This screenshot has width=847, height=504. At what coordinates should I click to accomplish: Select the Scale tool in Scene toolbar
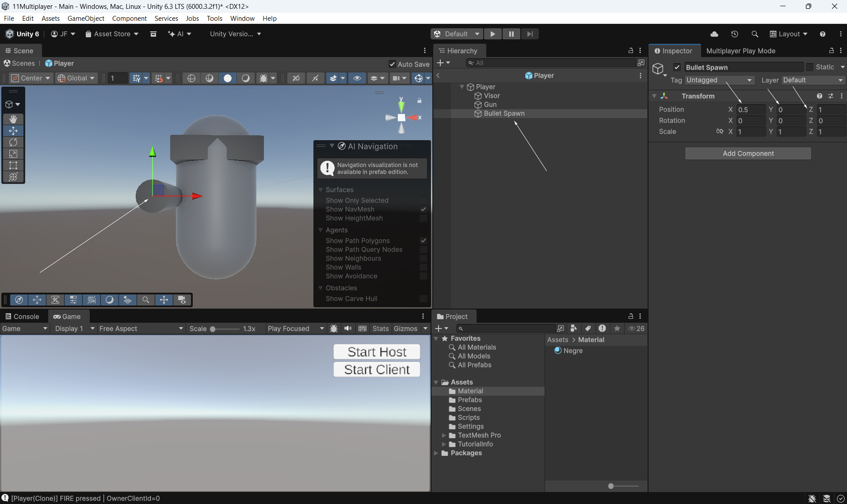[x=13, y=154]
